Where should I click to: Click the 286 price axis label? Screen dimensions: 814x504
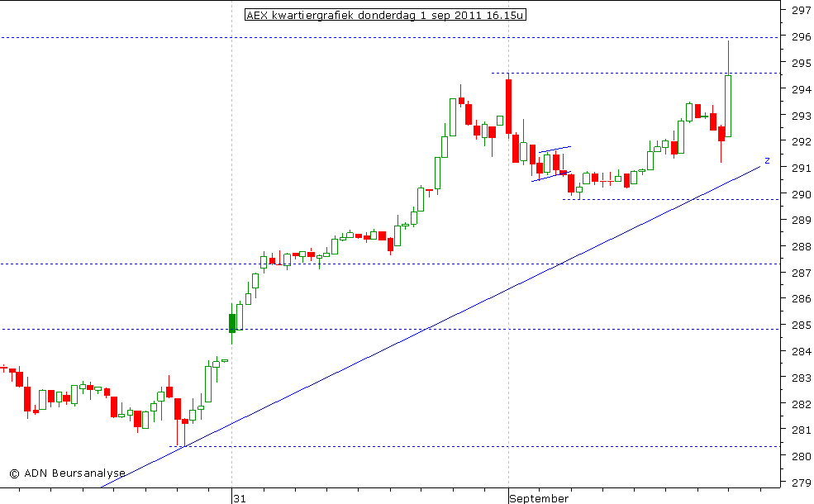pyautogui.click(x=801, y=298)
